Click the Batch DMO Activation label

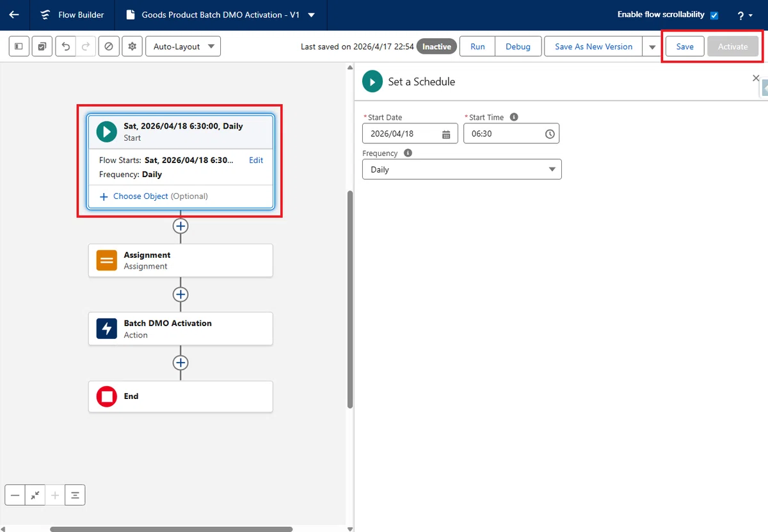[168, 324]
